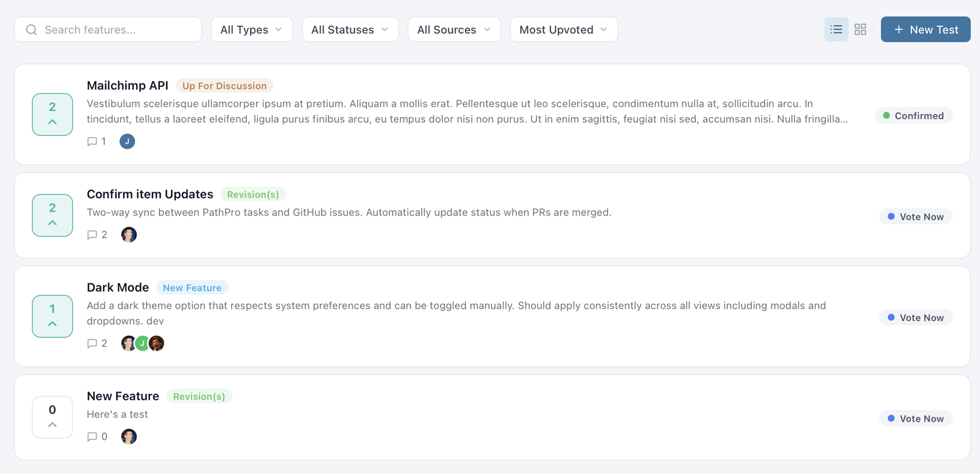
Task: Click the avatar on New Feature row
Action: click(129, 437)
